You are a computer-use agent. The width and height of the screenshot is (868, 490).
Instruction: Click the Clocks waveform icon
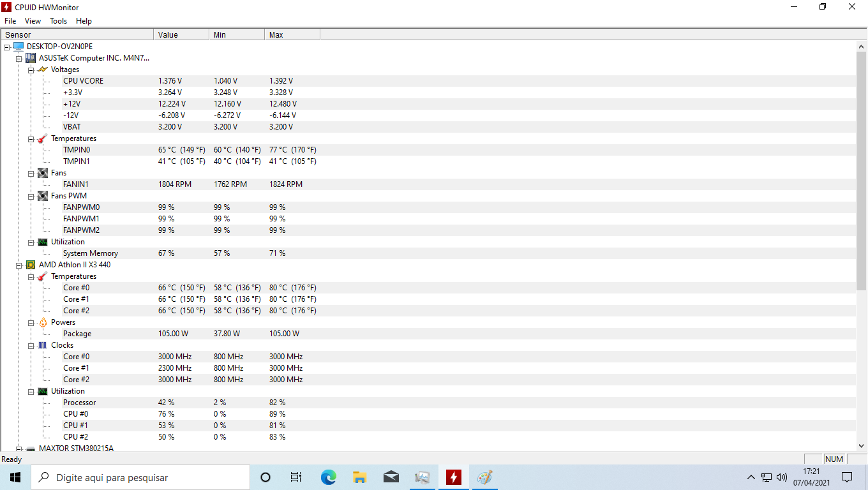pos(42,345)
